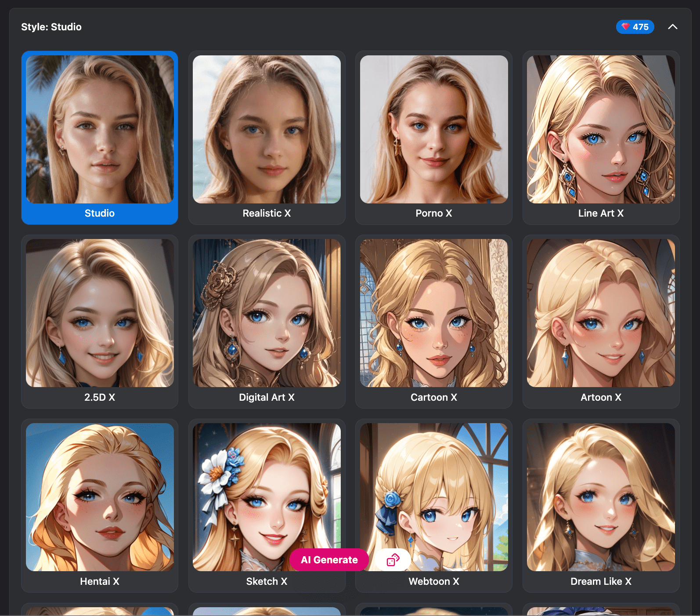The image size is (700, 616).
Task: Select the Dream Like X style
Action: [x=601, y=497]
